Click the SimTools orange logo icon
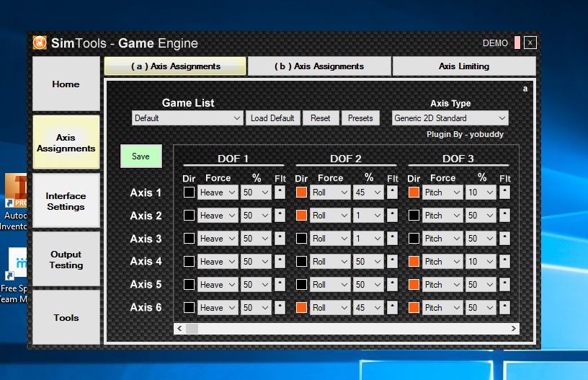 (x=40, y=43)
